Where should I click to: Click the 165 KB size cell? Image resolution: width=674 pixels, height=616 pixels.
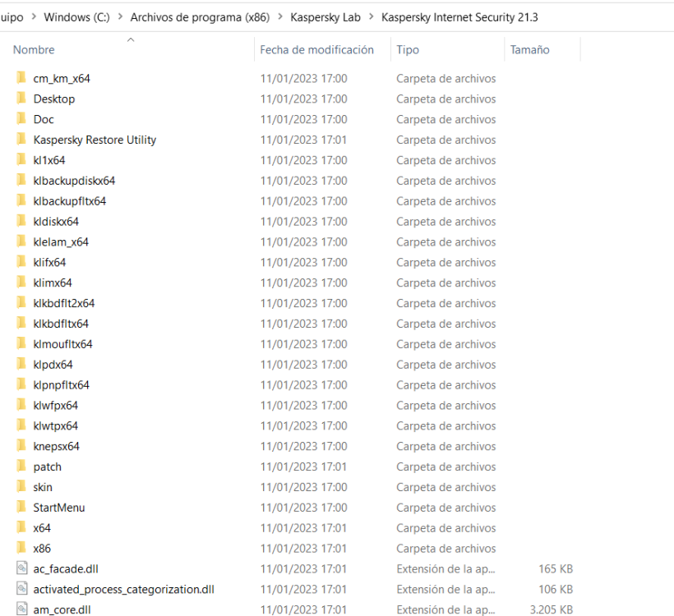(x=556, y=568)
